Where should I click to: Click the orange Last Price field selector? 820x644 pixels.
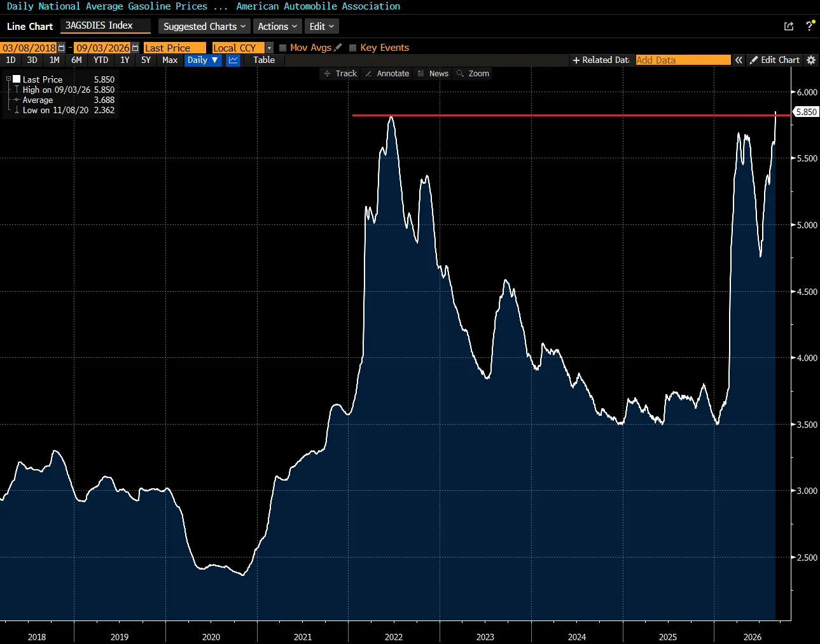175,48
